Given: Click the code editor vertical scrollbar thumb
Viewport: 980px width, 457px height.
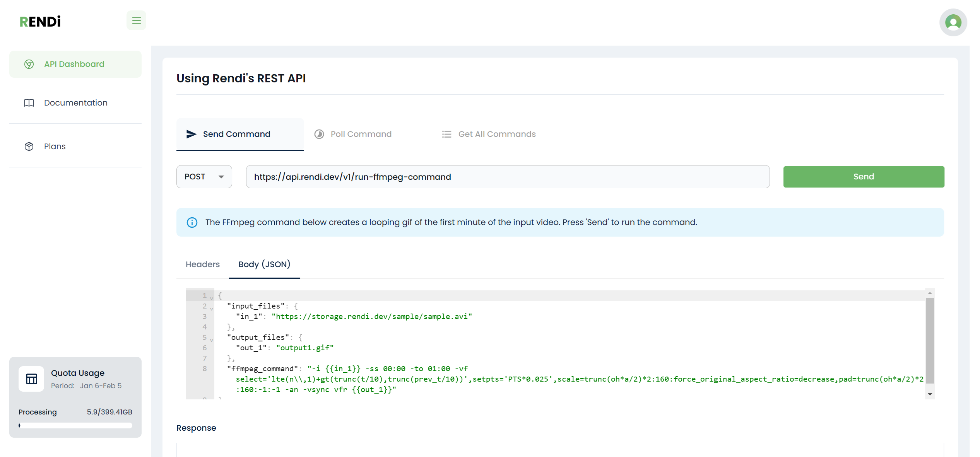Looking at the screenshot, I should [x=930, y=340].
